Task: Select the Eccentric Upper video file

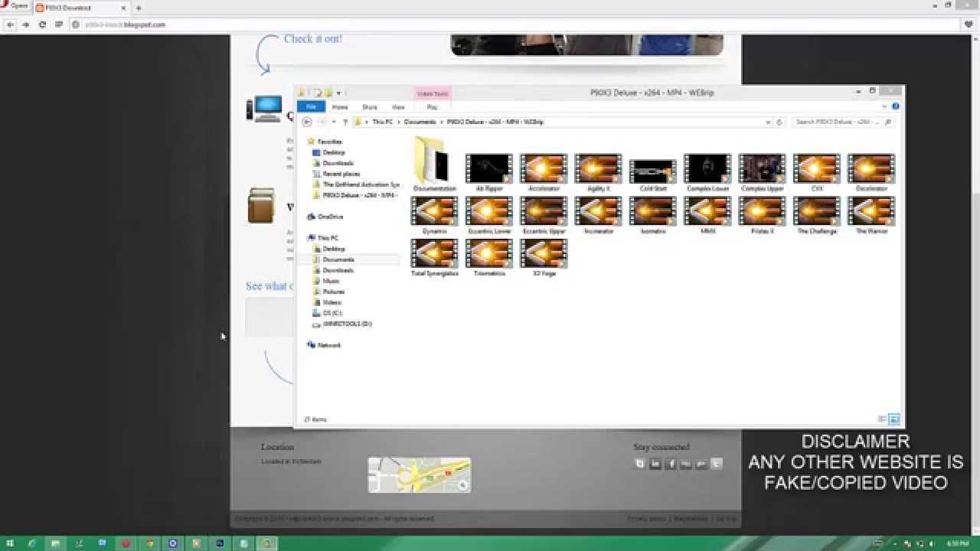Action: [544, 215]
